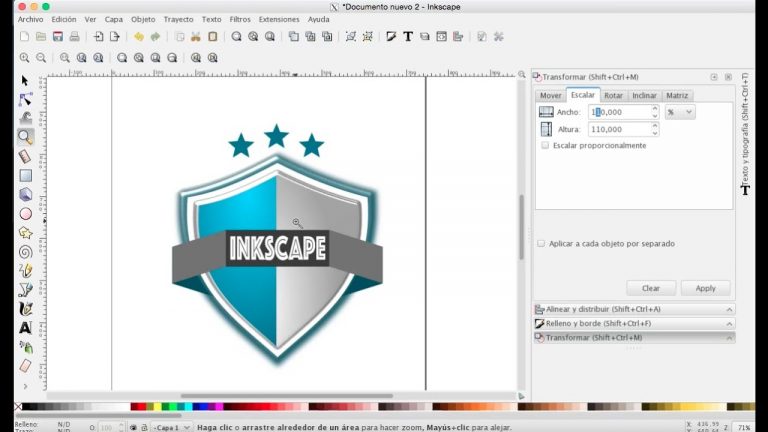Click the Clear button

tap(651, 288)
